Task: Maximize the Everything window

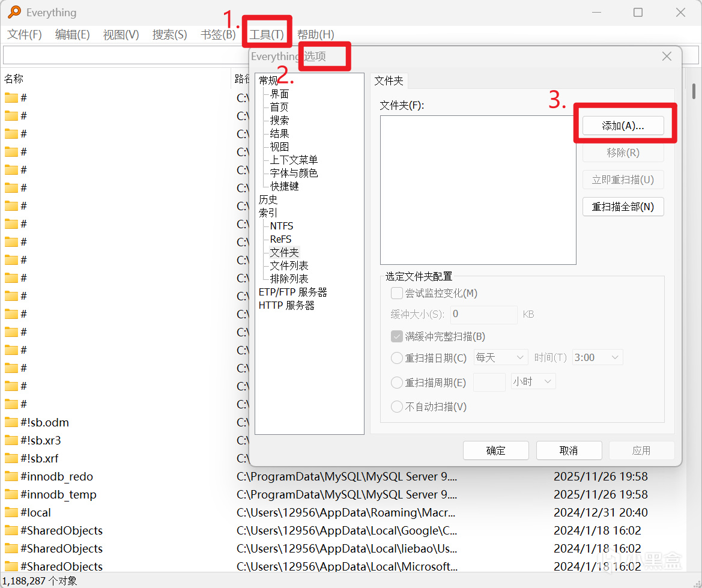Action: pos(638,12)
